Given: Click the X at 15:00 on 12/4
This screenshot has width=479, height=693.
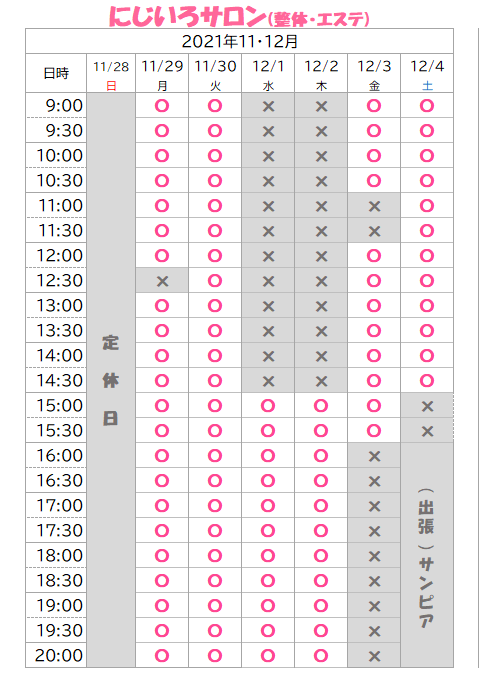Looking at the screenshot, I should pyautogui.click(x=427, y=406).
